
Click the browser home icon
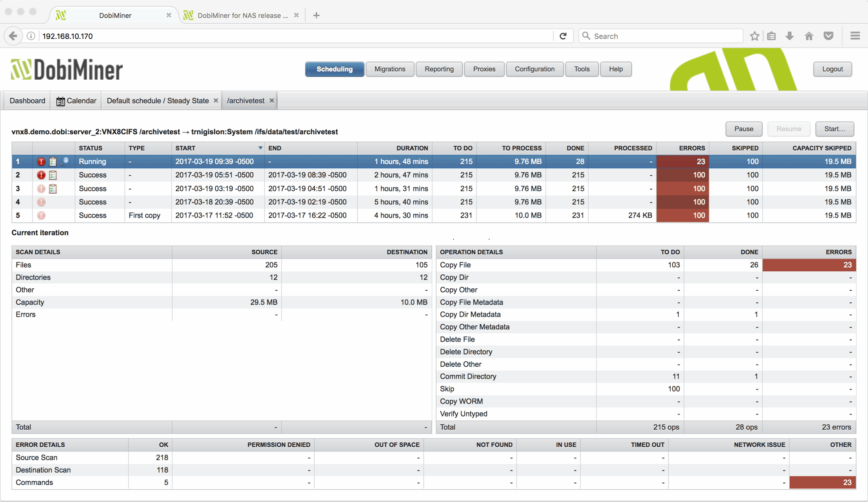809,36
